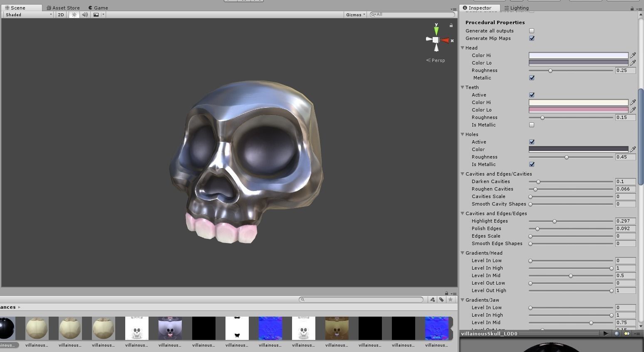
Task: Toggle 2D scene view mode
Action: pos(61,15)
